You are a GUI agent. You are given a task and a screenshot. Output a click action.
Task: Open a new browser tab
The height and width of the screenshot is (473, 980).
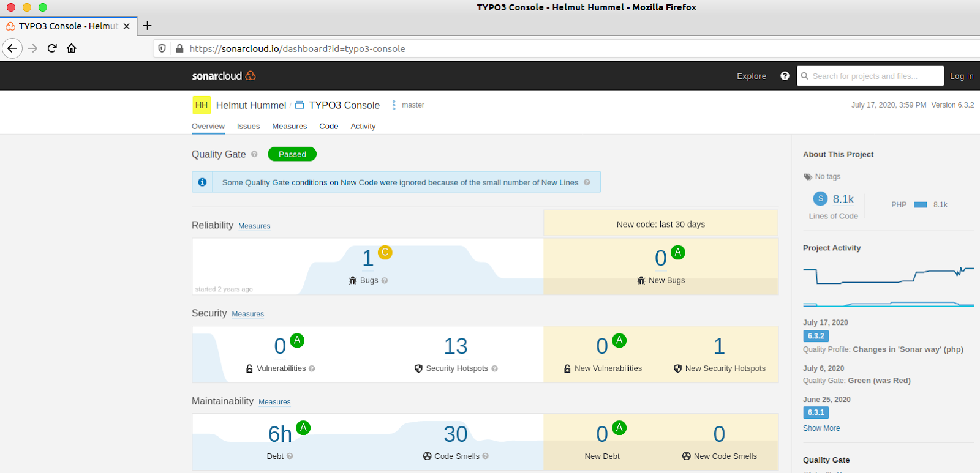[x=147, y=26]
